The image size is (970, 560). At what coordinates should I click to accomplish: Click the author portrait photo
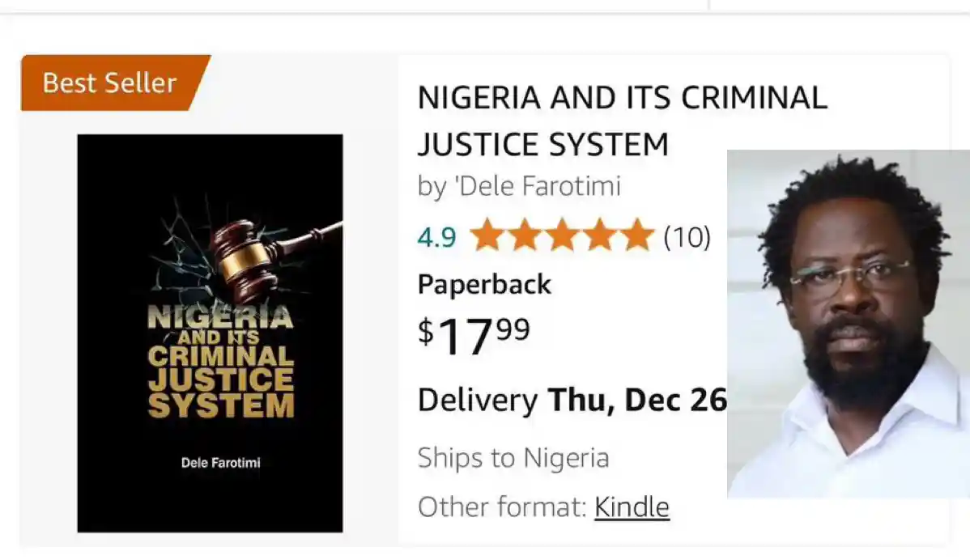848,324
